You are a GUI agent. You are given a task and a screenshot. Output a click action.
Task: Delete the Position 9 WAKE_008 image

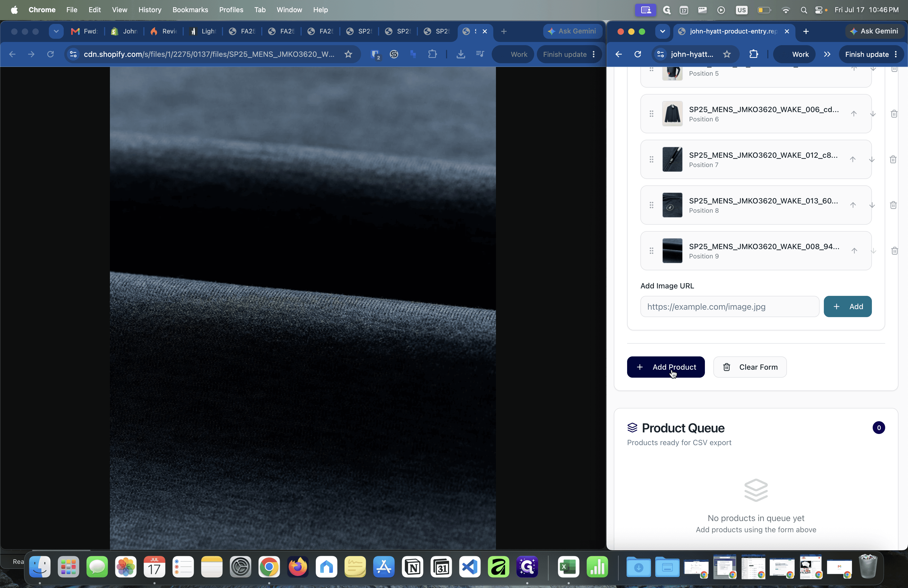point(894,251)
